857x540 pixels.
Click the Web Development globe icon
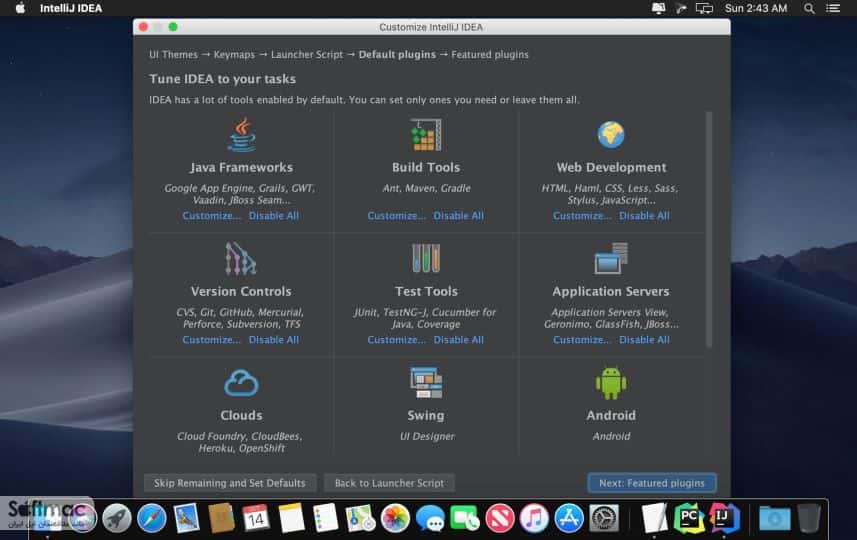point(611,134)
